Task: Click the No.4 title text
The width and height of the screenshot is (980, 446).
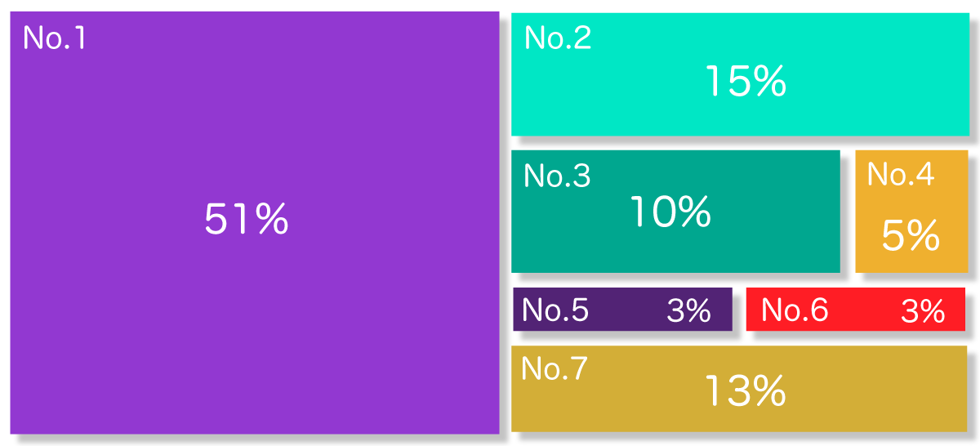Action: click(x=901, y=174)
